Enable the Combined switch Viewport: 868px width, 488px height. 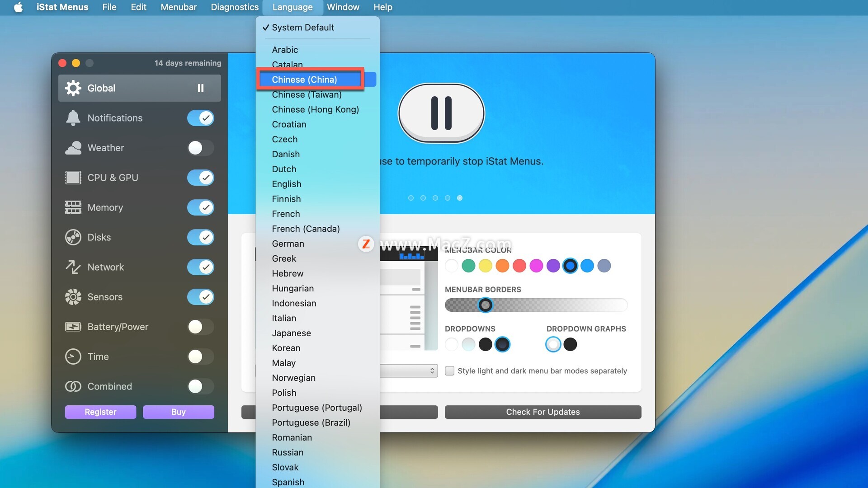201,386
